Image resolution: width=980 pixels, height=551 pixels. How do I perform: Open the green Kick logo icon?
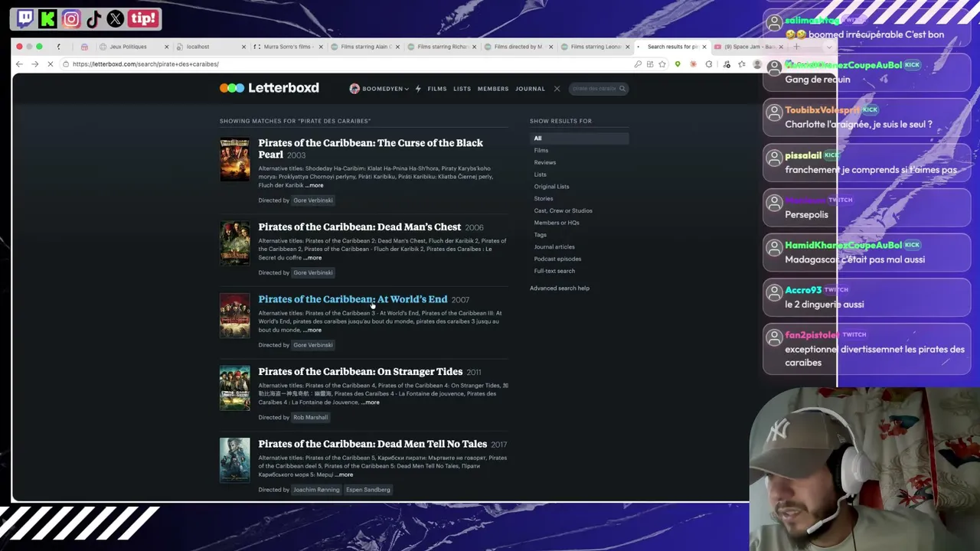(x=48, y=18)
